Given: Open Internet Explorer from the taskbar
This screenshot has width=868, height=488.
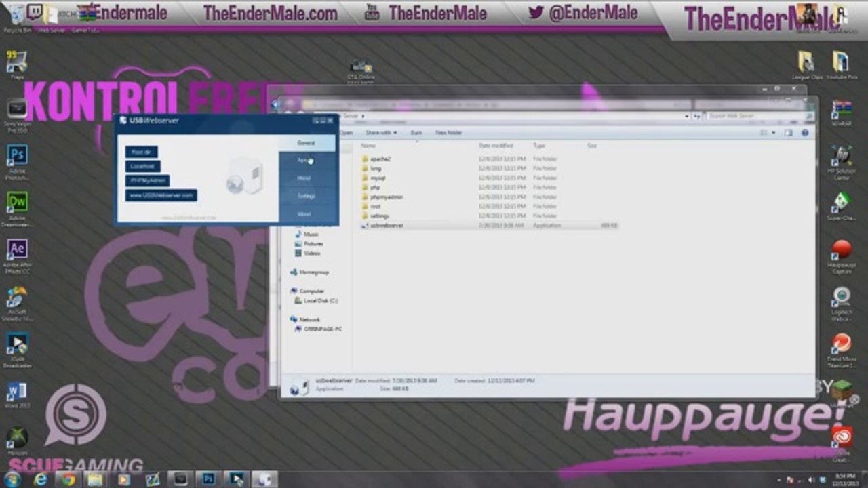Looking at the screenshot, I should 41,479.
